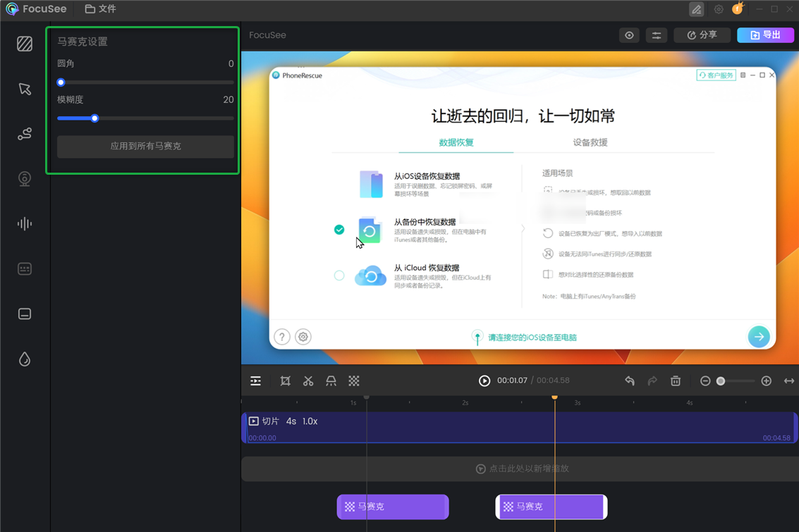
Task: Undo the last action
Action: click(630, 381)
